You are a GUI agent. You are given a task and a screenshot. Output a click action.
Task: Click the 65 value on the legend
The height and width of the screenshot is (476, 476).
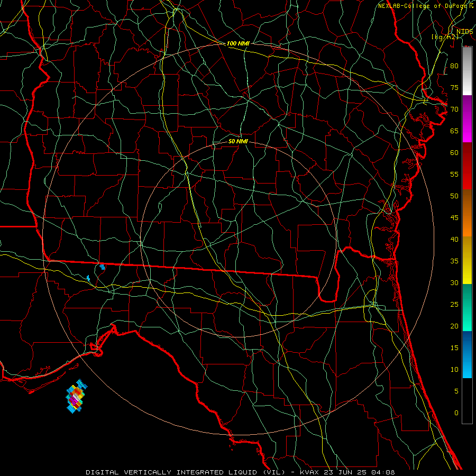click(x=454, y=131)
